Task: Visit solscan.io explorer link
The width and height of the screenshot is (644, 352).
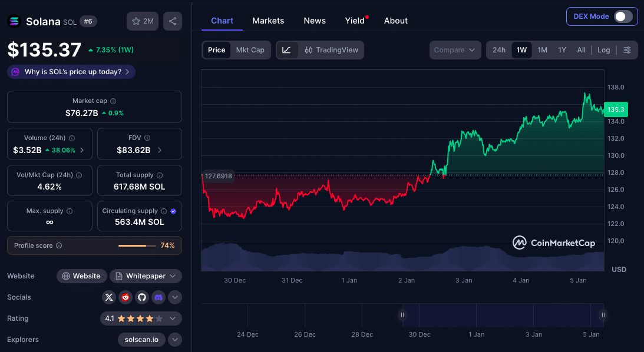Action: (141, 340)
